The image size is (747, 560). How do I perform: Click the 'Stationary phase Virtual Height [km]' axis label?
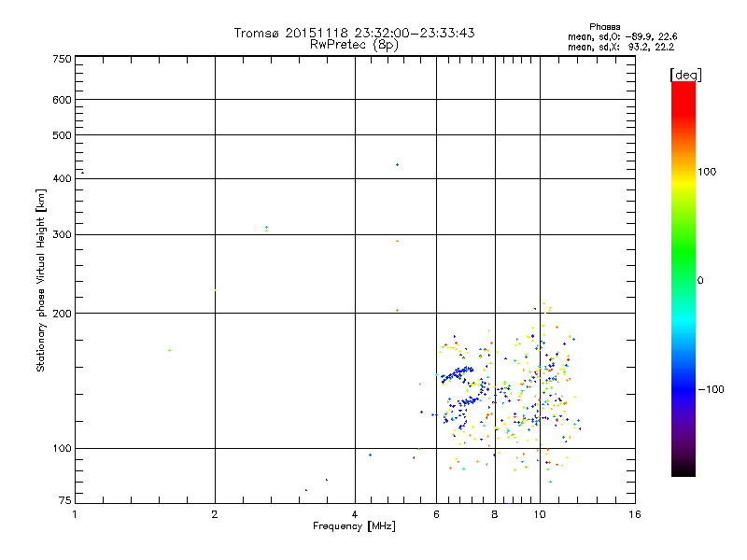pos(40,281)
